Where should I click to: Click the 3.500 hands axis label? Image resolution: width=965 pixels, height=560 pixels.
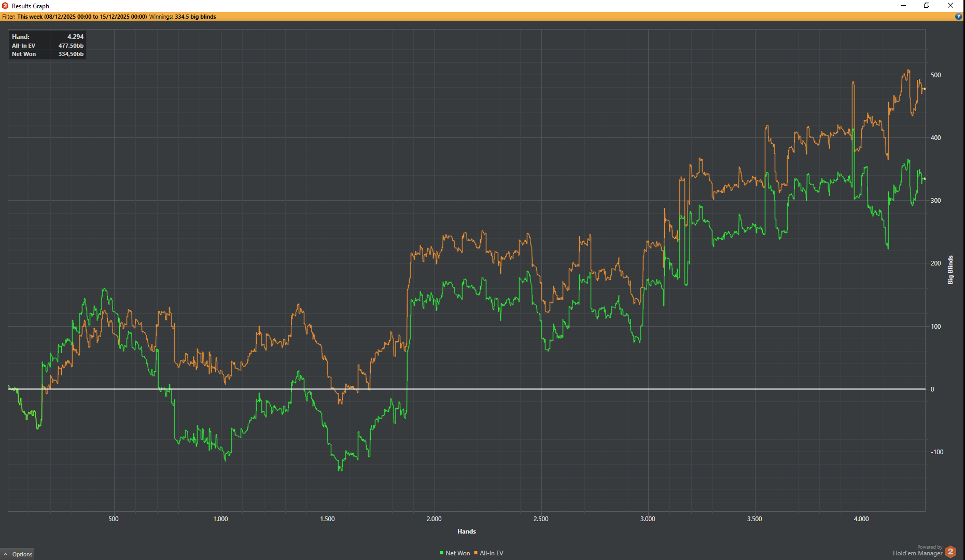pos(754,519)
